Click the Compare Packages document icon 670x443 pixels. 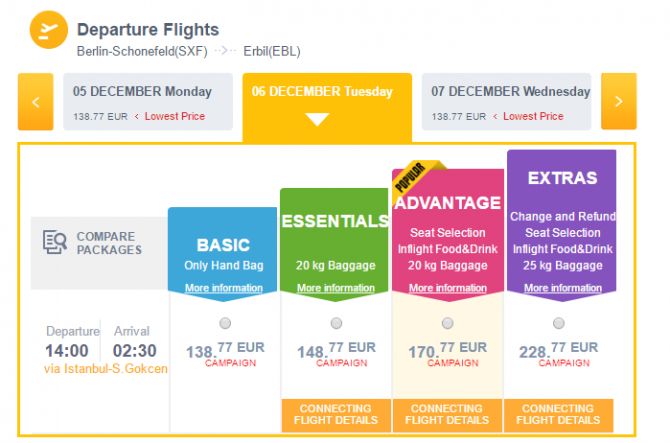pyautogui.click(x=55, y=242)
